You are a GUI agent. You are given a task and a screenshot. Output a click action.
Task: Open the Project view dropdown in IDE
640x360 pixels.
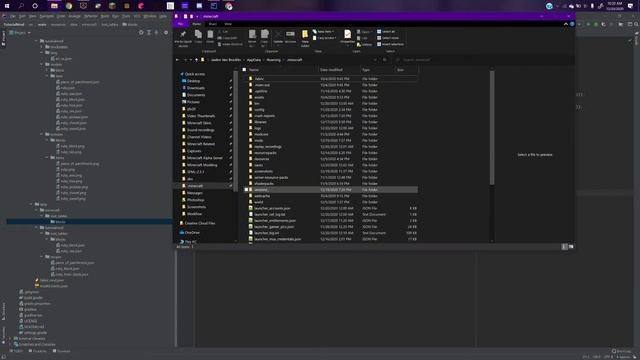(20, 33)
